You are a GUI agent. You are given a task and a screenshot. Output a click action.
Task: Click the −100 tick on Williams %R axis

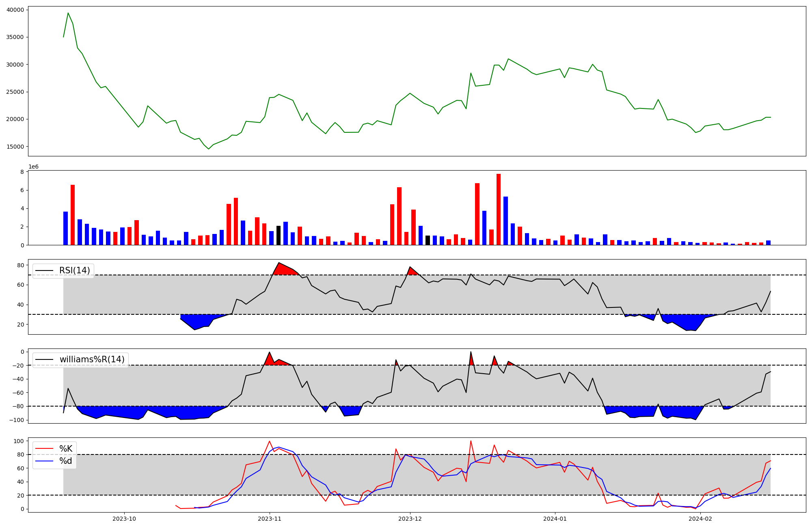point(16,420)
